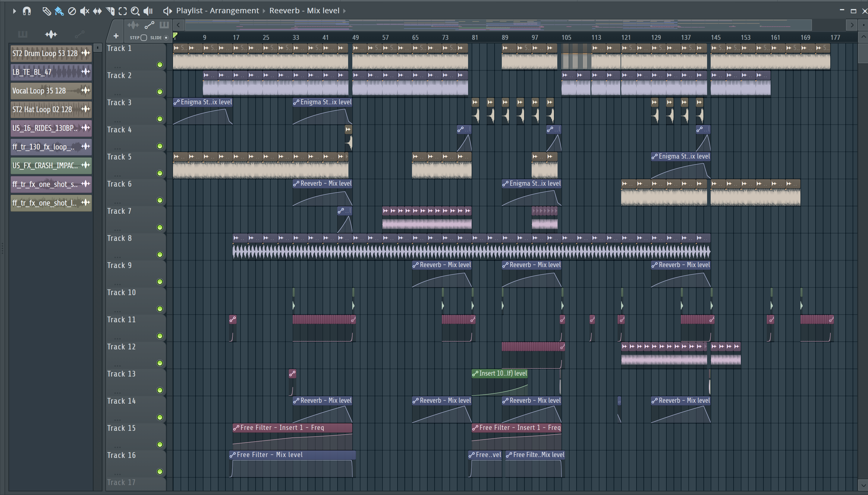The image size is (868, 495).
Task: Select the Zoom magnifier tool
Action: [x=135, y=11]
